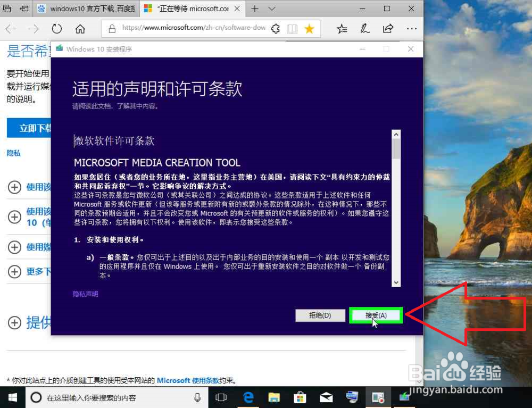Click the Edge address bar URL
The image size is (532, 408).
pyautogui.click(x=194, y=28)
